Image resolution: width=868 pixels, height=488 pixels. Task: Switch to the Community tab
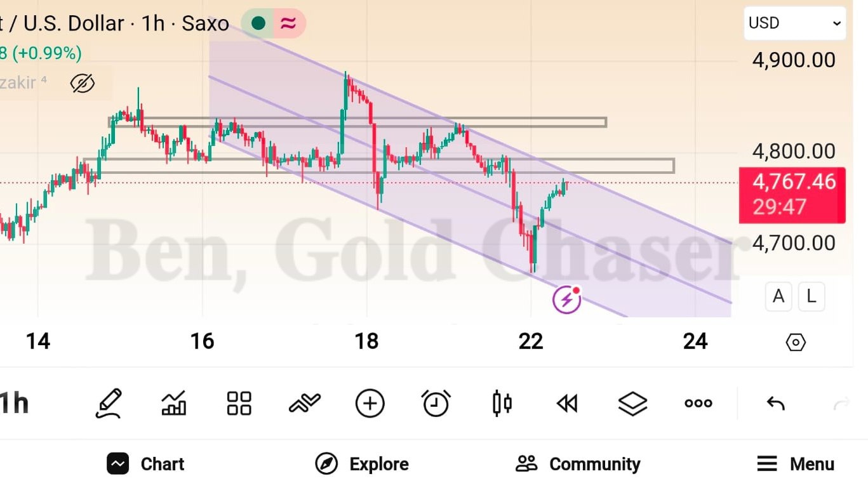[578, 464]
